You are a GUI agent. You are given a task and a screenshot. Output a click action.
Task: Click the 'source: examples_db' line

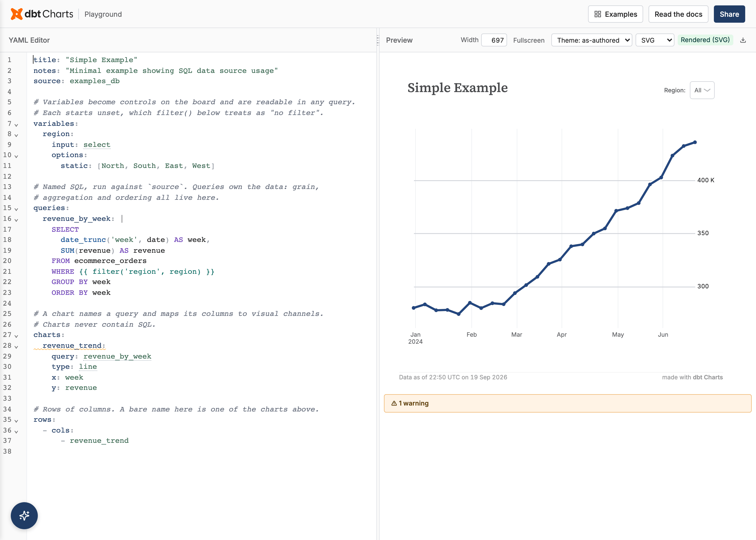[x=76, y=81]
